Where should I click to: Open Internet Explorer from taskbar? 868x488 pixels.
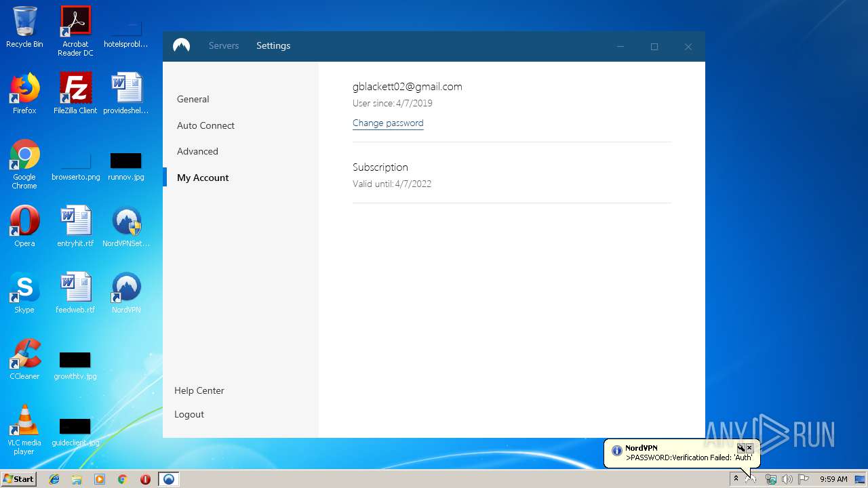pos(54,479)
